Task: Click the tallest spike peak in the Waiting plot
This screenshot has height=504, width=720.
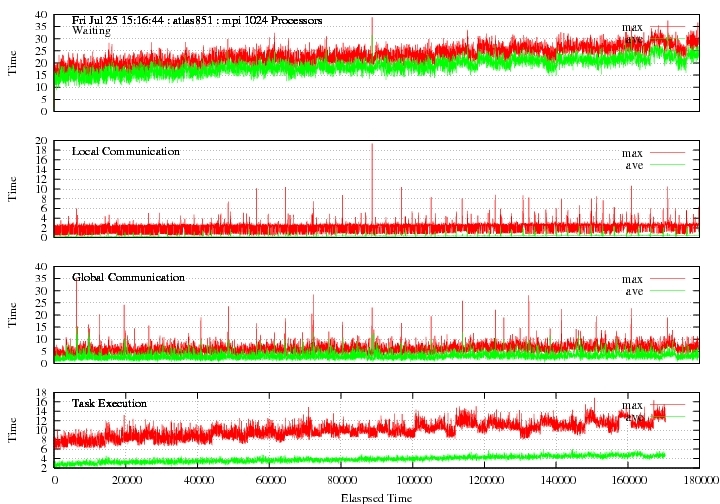Action: (x=372, y=18)
